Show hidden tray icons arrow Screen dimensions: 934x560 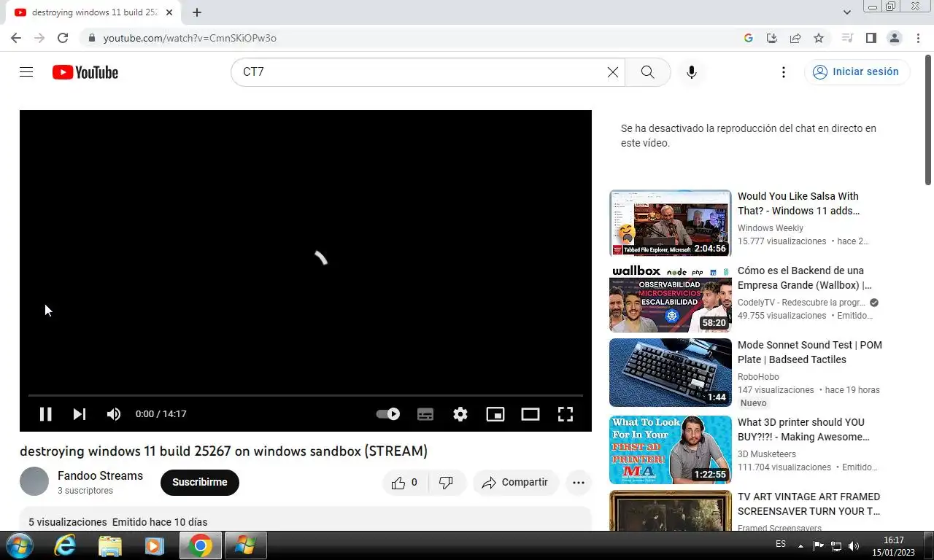800,546
